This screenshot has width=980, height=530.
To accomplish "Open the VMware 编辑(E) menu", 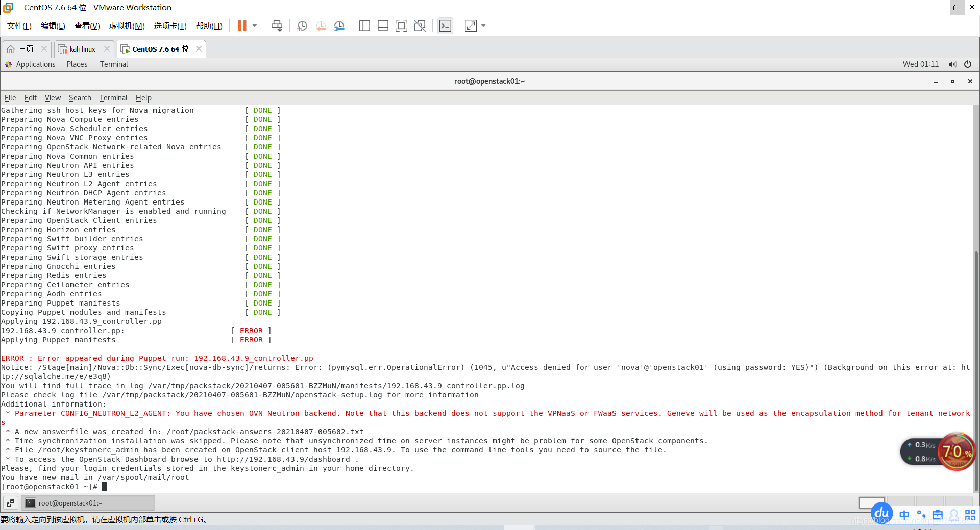I will [53, 26].
